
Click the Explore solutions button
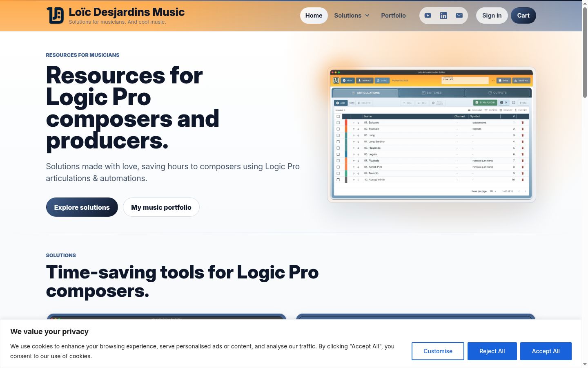pos(82,207)
